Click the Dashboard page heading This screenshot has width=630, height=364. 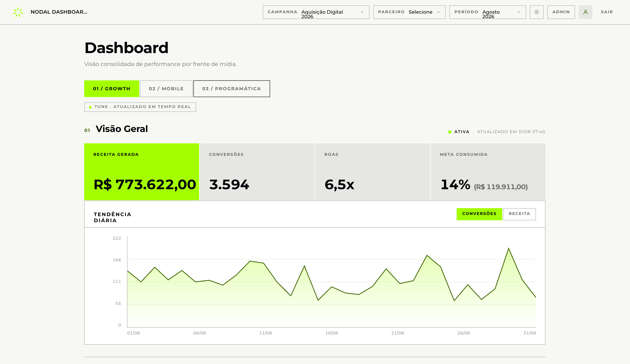click(x=126, y=48)
